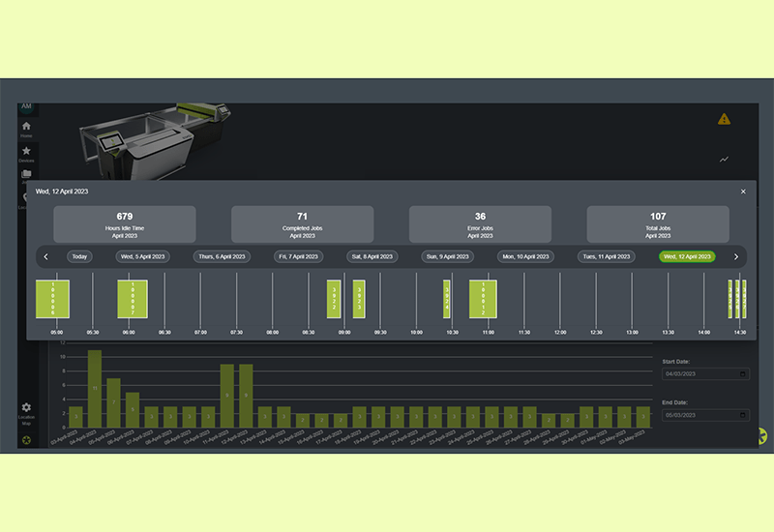Select Wed, 5 April 2023 chip

[142, 256]
